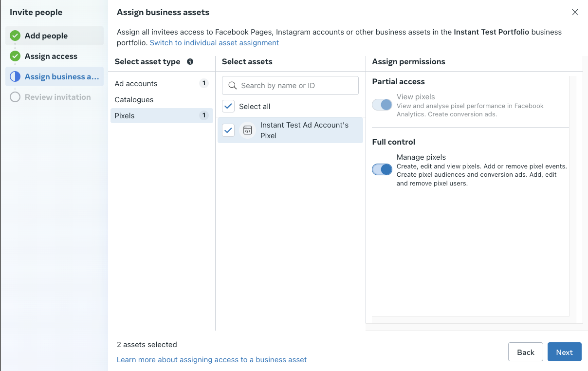Click the magnifier icon in the search field
Screen dimensions: 588x371
[232, 86]
